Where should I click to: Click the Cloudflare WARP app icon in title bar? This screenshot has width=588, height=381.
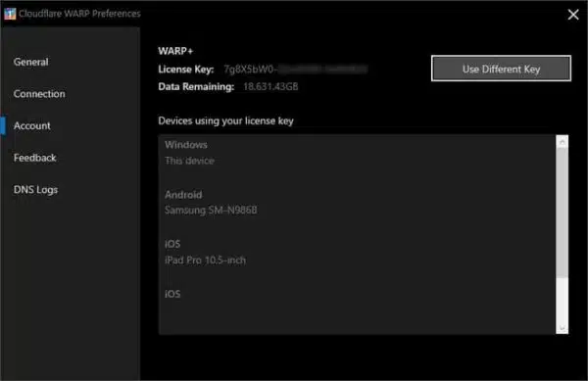10,14
